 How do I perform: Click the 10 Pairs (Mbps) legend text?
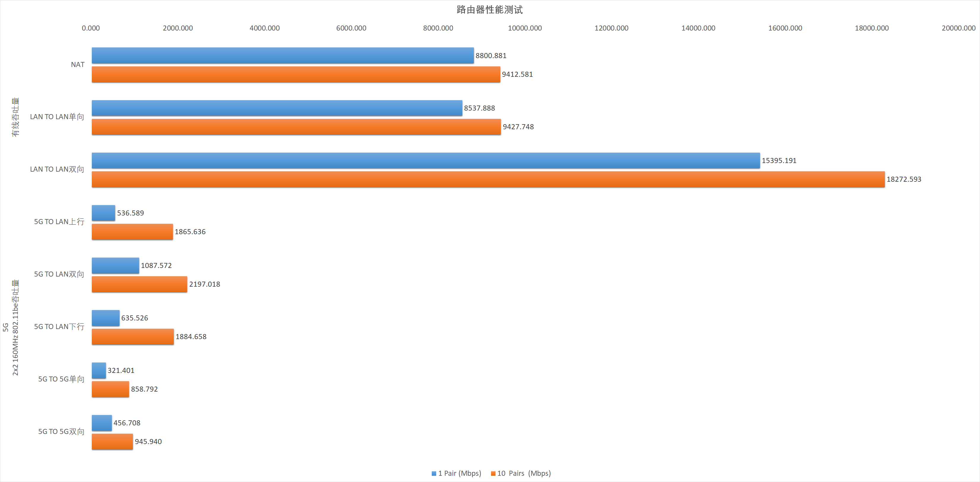(x=524, y=474)
